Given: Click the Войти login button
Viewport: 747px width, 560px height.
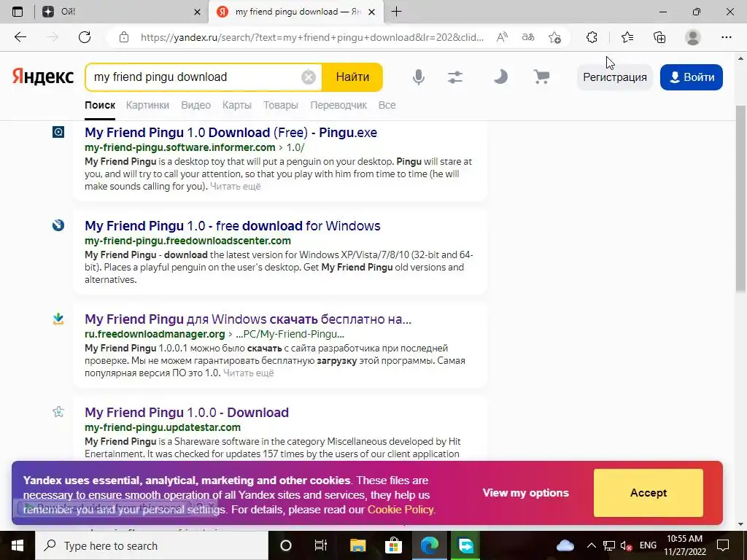Looking at the screenshot, I should point(692,77).
